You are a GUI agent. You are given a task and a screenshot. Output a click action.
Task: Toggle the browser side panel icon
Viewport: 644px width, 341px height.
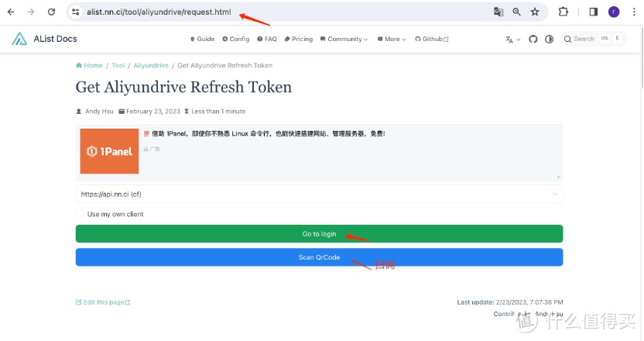pos(594,12)
